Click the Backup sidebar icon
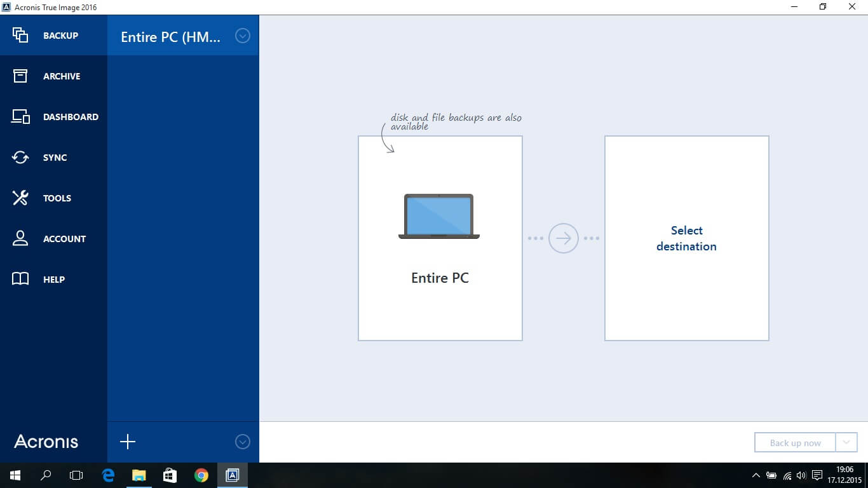Image resolution: width=868 pixels, height=488 pixels. click(x=20, y=36)
